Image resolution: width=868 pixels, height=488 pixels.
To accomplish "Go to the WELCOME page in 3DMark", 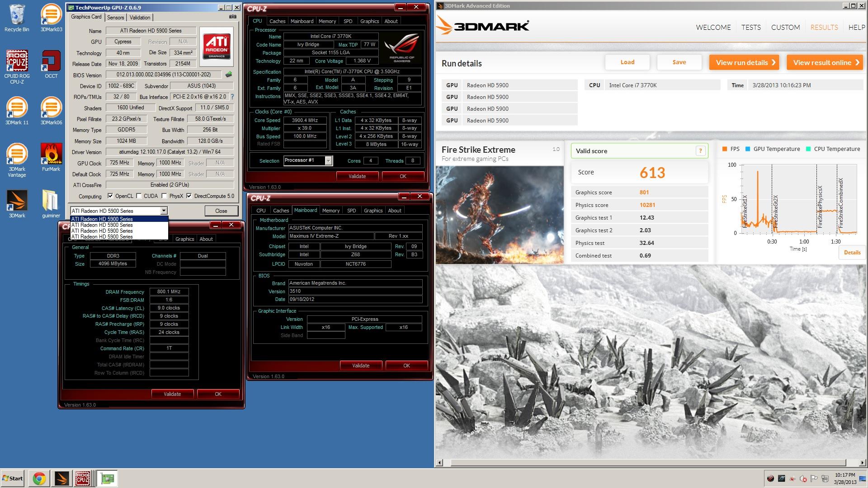I will [713, 27].
